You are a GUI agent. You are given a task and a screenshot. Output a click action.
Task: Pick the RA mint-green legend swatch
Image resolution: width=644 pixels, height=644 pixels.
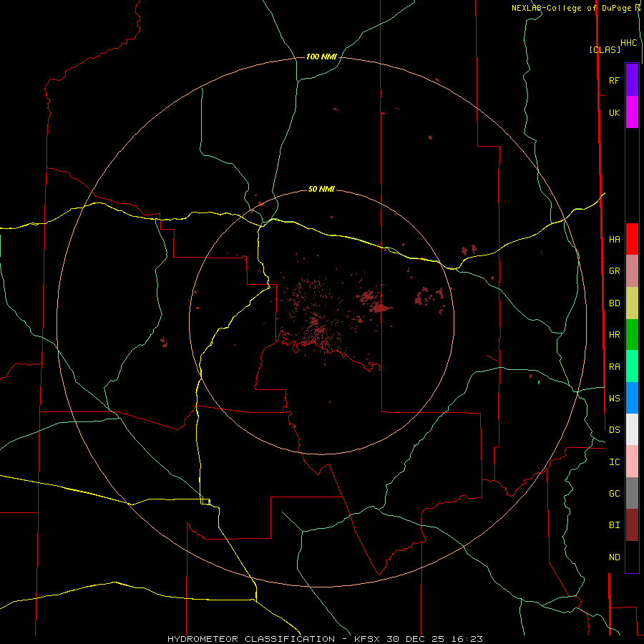coord(632,366)
